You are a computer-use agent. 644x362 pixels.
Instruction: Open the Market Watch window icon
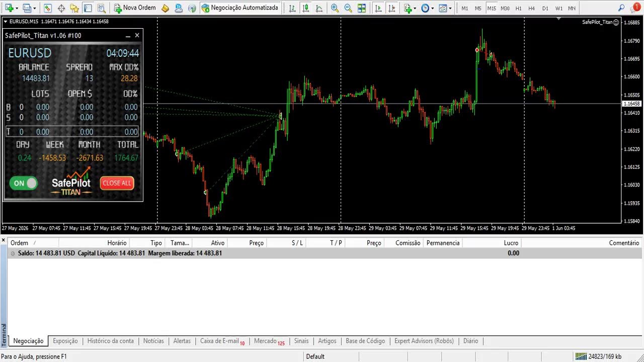point(47,8)
